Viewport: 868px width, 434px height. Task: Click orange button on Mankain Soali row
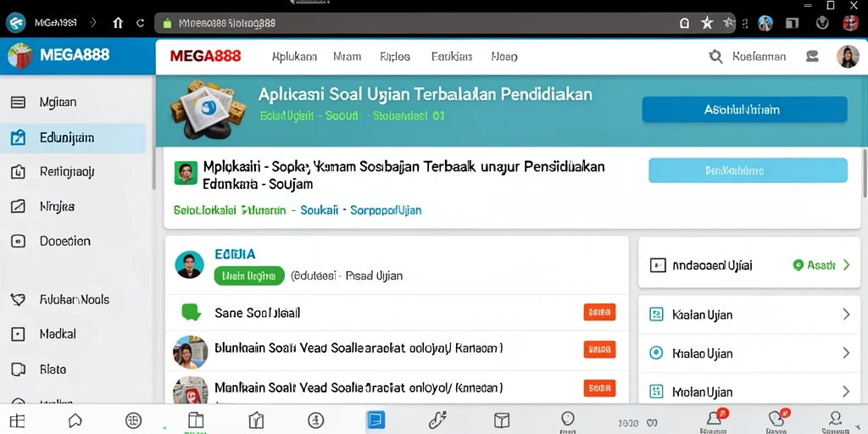coord(599,387)
